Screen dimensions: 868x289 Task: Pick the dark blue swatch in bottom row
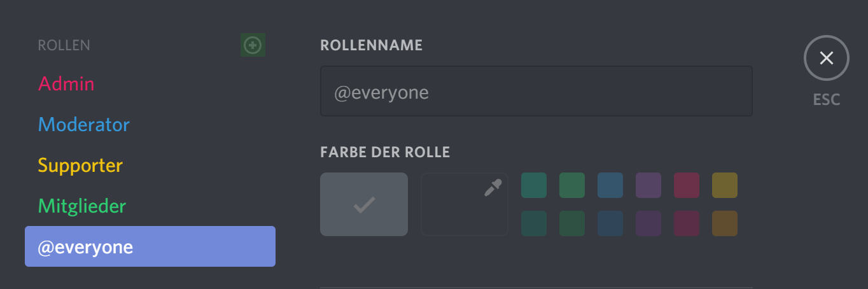click(610, 223)
